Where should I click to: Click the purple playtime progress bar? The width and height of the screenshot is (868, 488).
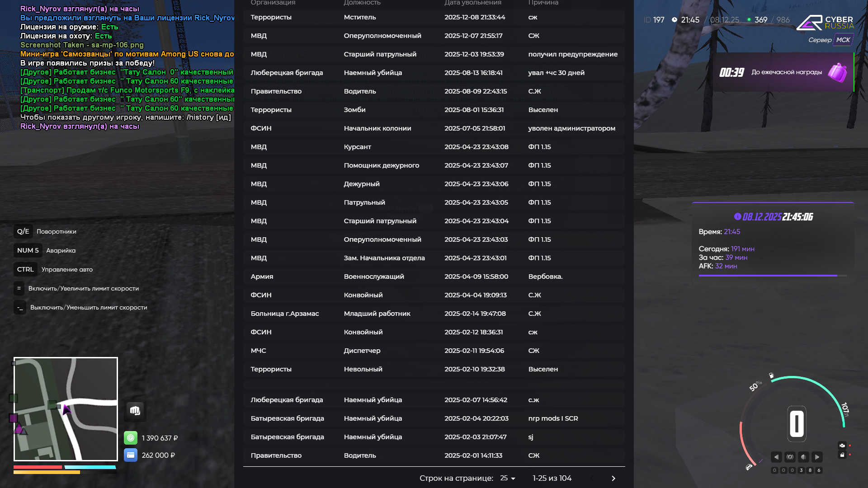[768, 275]
